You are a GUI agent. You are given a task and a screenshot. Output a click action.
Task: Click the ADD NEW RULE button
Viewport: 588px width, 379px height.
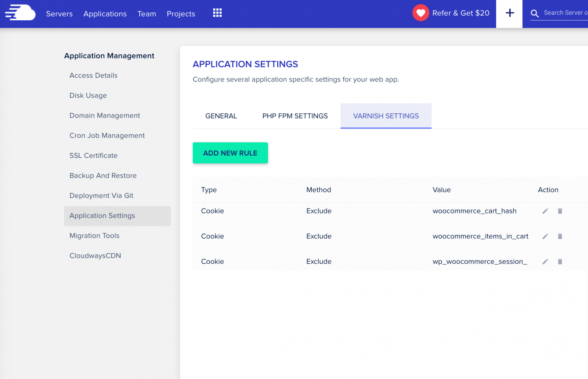pyautogui.click(x=230, y=153)
